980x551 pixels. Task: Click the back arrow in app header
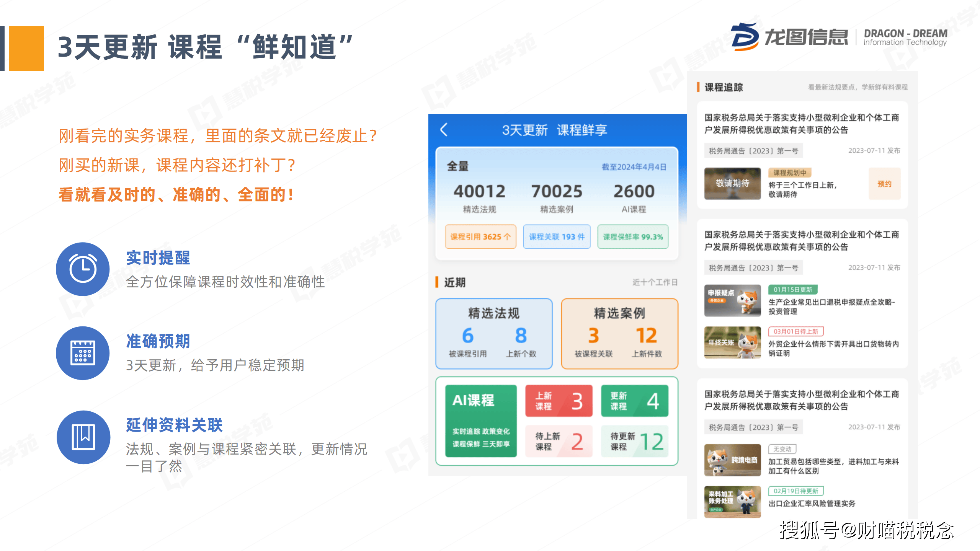(444, 130)
